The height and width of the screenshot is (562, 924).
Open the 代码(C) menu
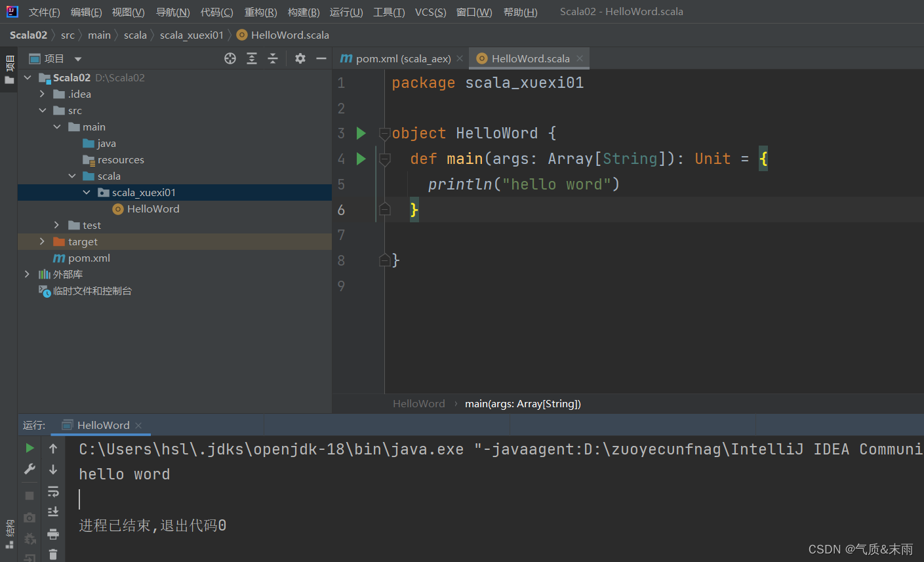coord(217,12)
